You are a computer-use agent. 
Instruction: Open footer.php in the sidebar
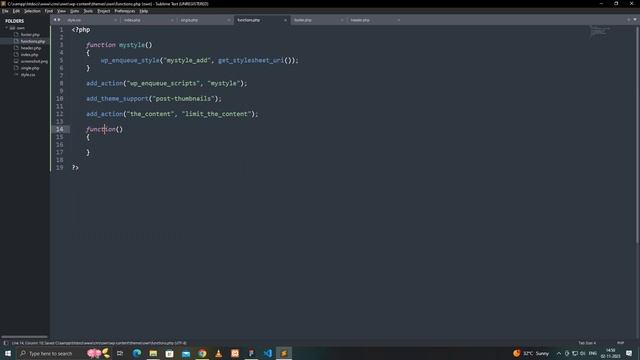[x=30, y=35]
